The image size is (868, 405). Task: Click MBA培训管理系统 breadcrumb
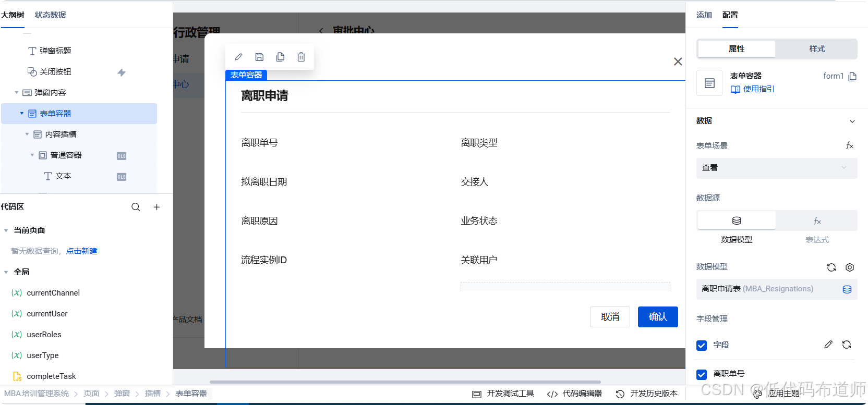point(37,394)
